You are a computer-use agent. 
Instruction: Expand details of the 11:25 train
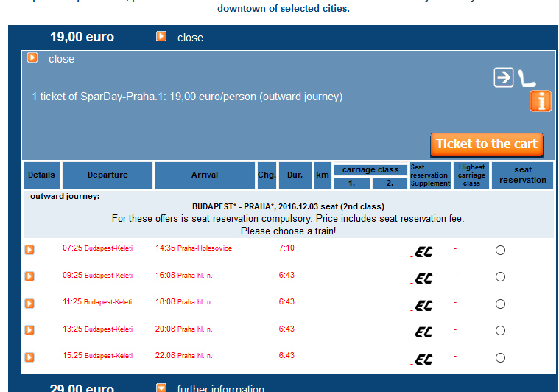point(29,303)
